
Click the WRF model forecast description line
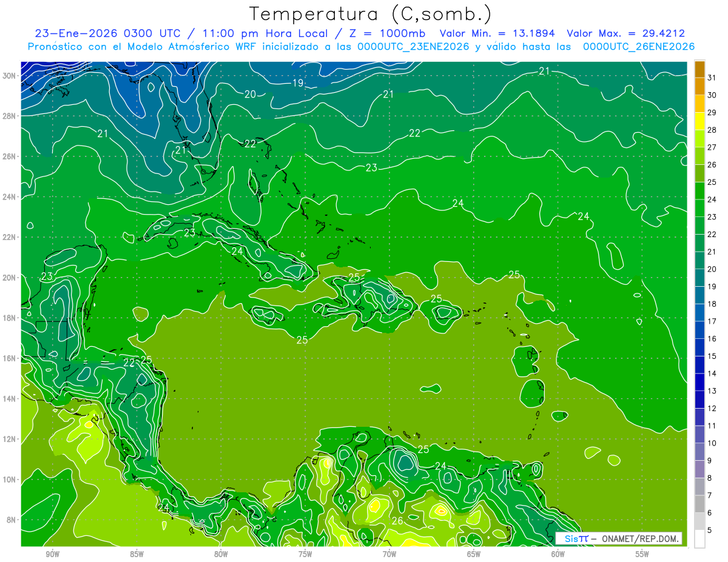point(361,47)
